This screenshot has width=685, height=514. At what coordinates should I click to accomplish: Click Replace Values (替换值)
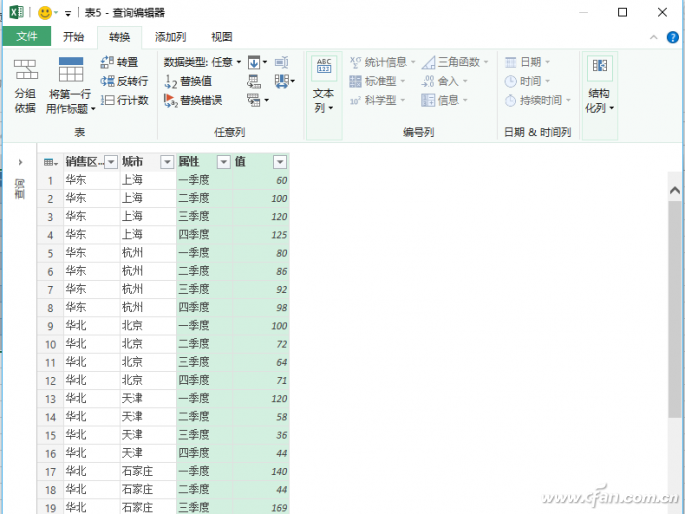coord(188,81)
